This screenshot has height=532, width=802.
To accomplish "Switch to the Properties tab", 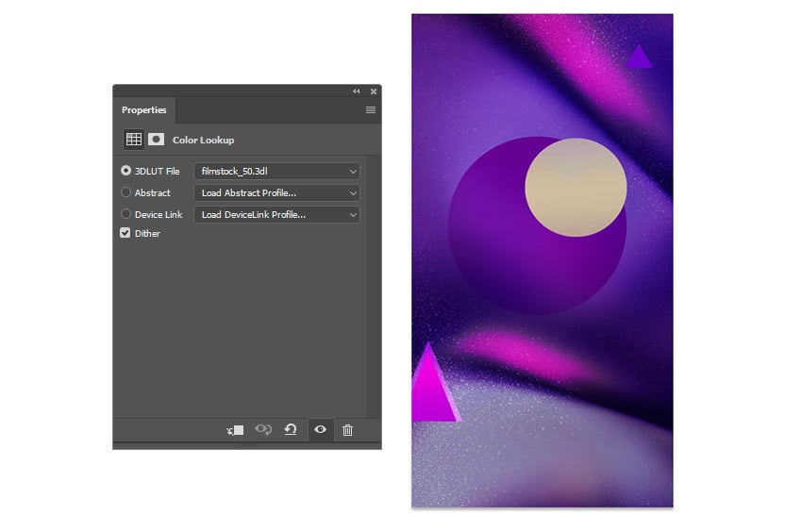I will click(x=144, y=110).
